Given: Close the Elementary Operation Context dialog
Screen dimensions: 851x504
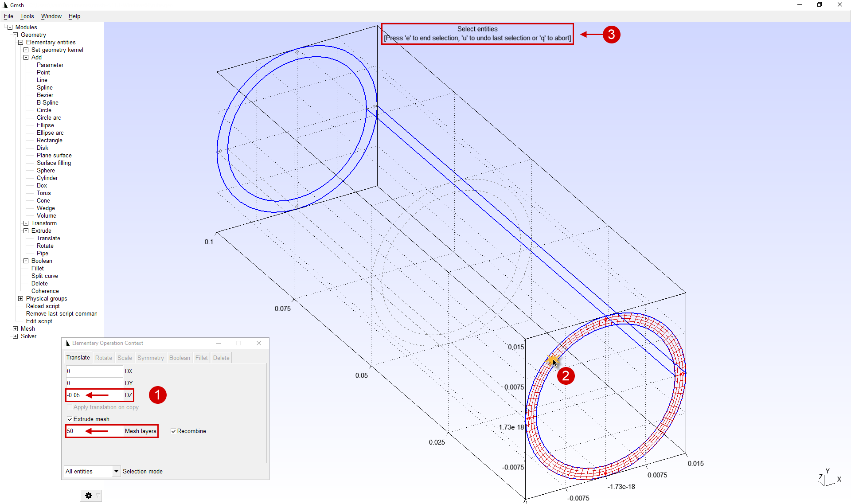Looking at the screenshot, I should pos(259,343).
